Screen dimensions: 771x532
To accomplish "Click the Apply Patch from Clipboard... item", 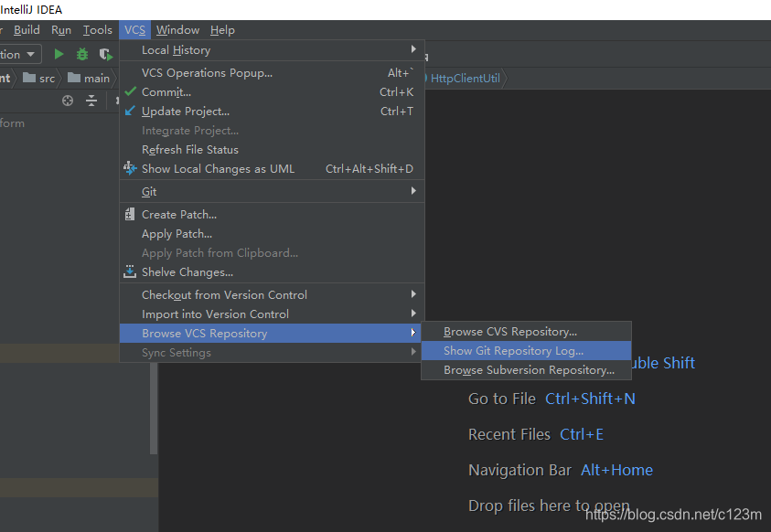I will click(272, 252).
